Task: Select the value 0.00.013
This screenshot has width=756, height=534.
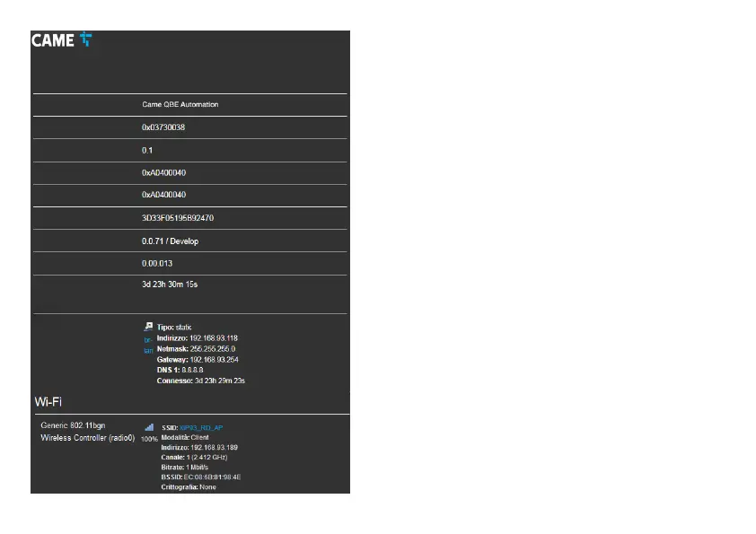Action: coord(157,264)
